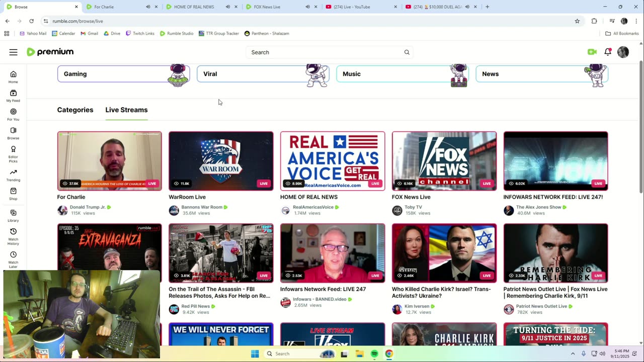Open The Alex Jones Show channel
Screen dimensions: 644x362
coord(538,207)
